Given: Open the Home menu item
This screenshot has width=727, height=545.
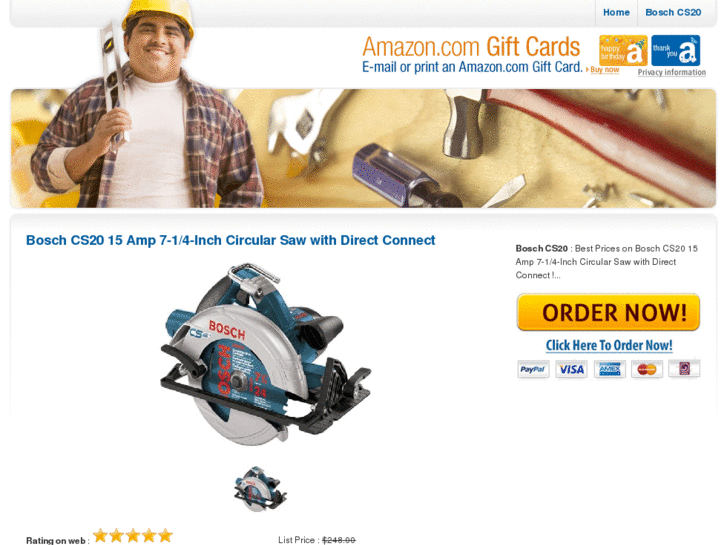Looking at the screenshot, I should click(x=616, y=13).
